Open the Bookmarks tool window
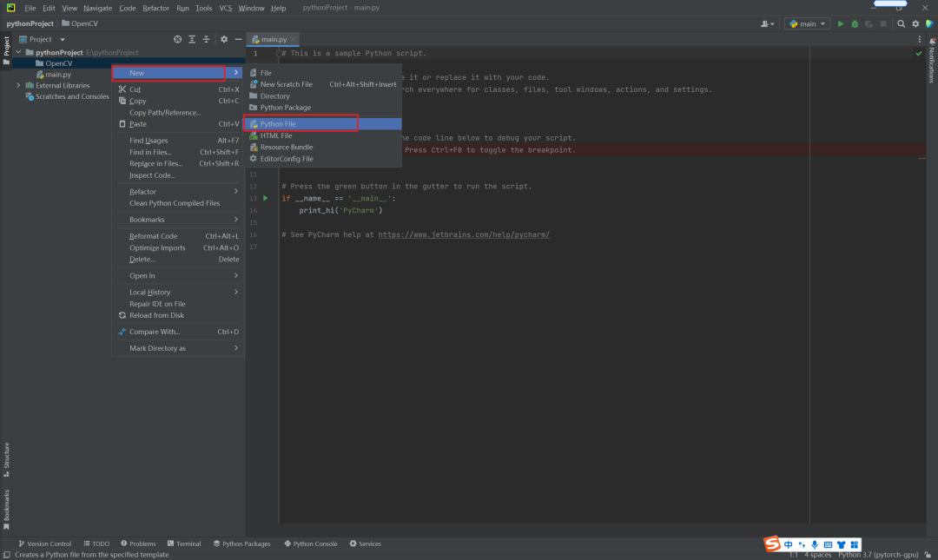This screenshot has width=938, height=560. (x=7, y=510)
